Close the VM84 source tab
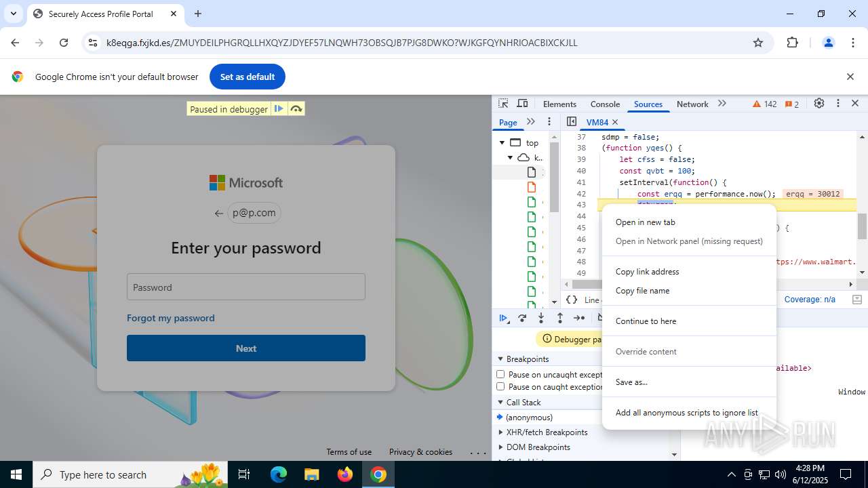This screenshot has width=868, height=488. (615, 122)
